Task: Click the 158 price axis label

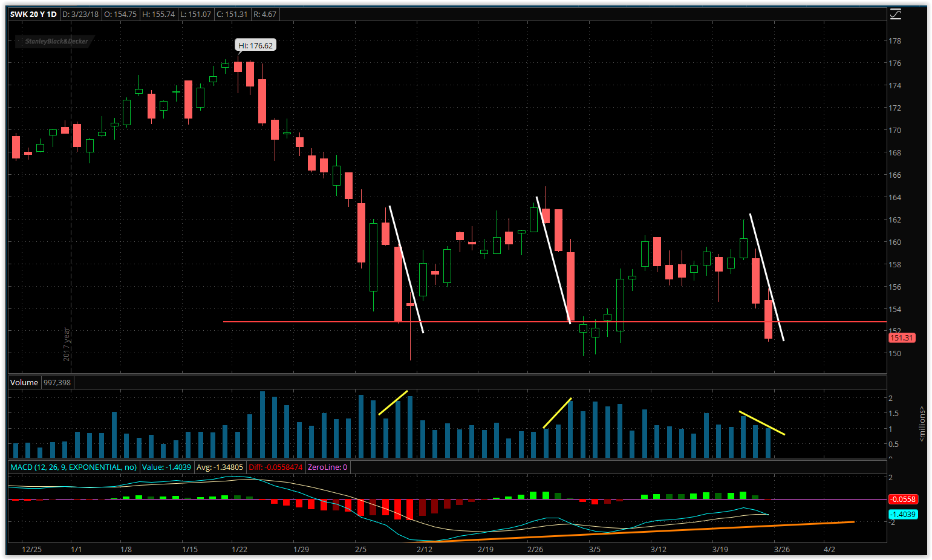Action: [895, 264]
